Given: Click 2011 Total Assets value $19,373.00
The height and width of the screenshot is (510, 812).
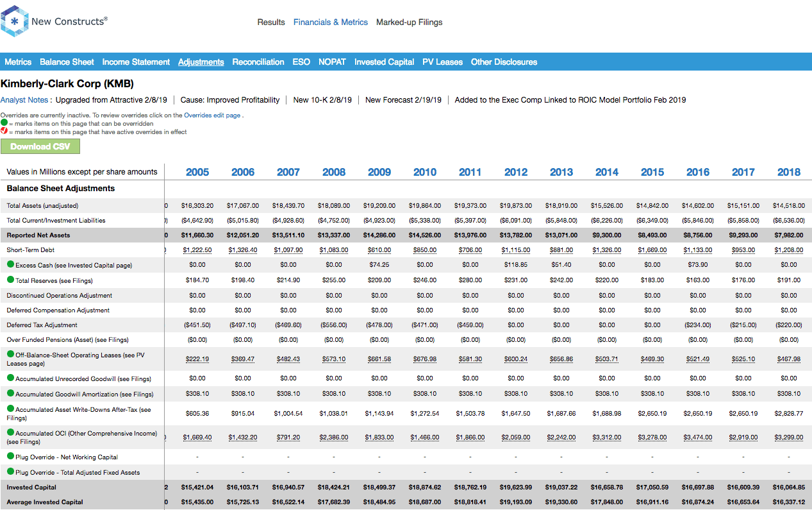Looking at the screenshot, I should click(470, 206).
